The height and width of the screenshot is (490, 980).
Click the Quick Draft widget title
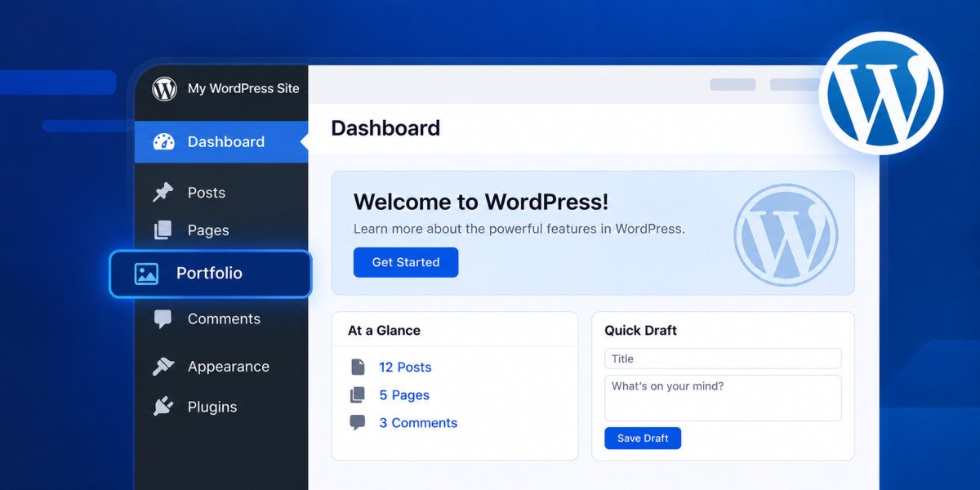[x=640, y=331]
